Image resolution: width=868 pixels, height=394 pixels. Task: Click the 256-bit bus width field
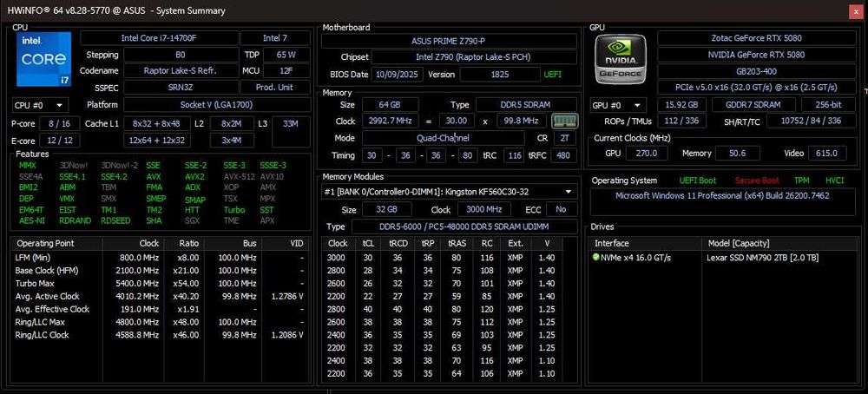pos(828,105)
